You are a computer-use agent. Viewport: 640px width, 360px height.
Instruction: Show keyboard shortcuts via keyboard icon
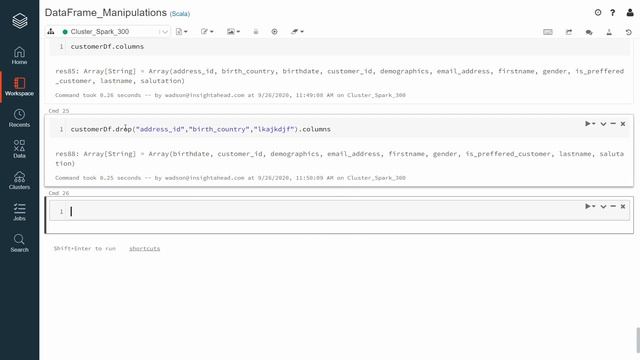click(x=548, y=32)
